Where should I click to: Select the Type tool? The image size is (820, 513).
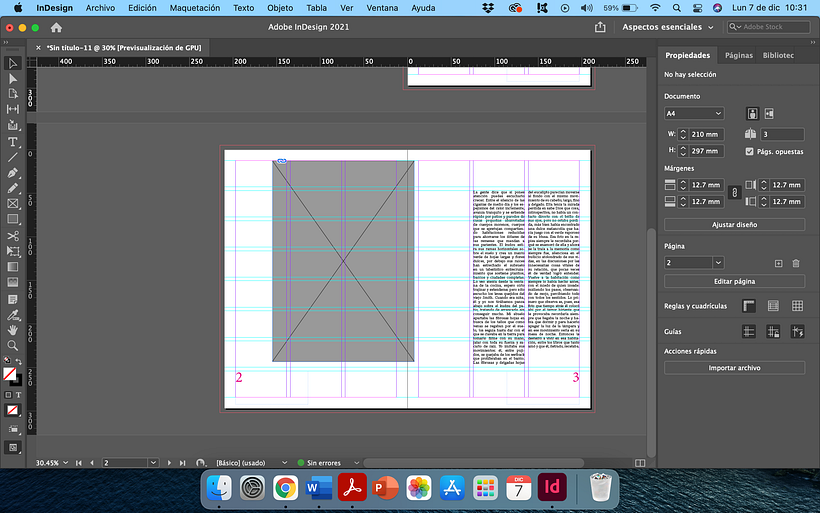coord(13,142)
